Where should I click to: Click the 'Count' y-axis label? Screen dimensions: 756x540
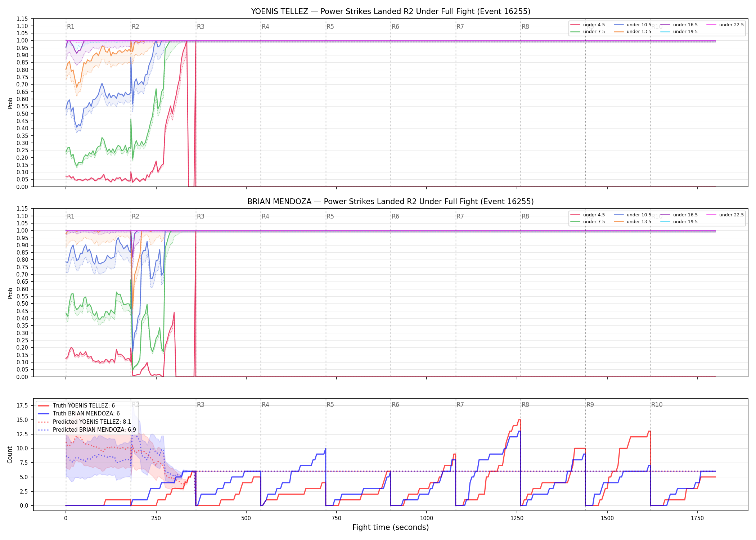click(x=10, y=455)
